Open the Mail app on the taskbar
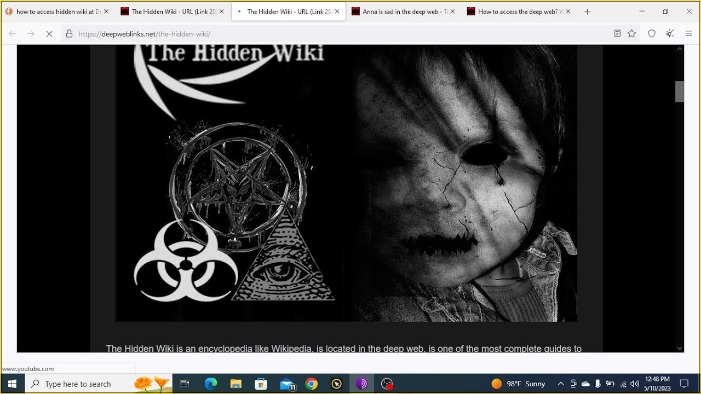Image resolution: width=701 pixels, height=394 pixels. point(287,384)
